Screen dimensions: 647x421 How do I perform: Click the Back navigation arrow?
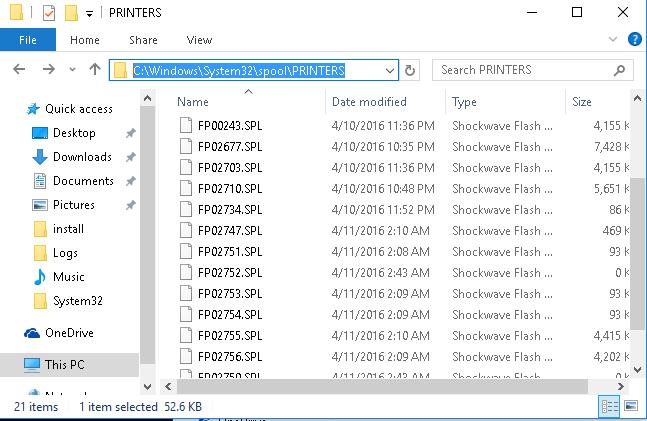click(x=21, y=71)
